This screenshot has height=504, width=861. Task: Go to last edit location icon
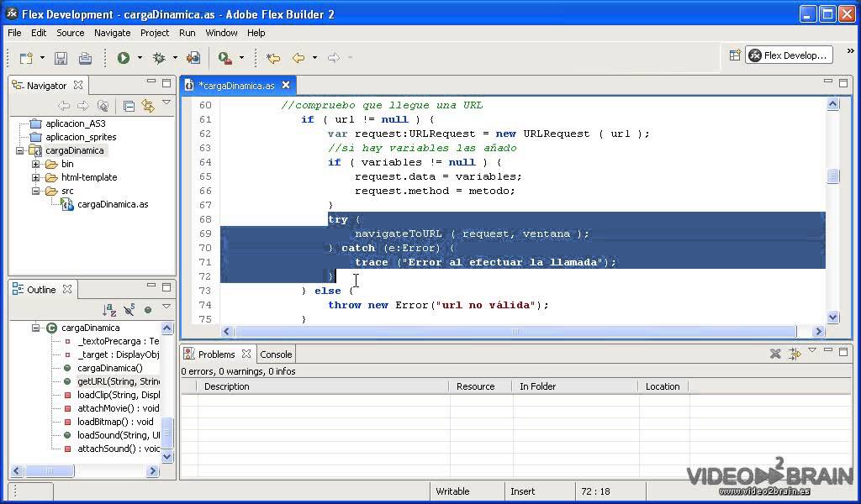[273, 58]
